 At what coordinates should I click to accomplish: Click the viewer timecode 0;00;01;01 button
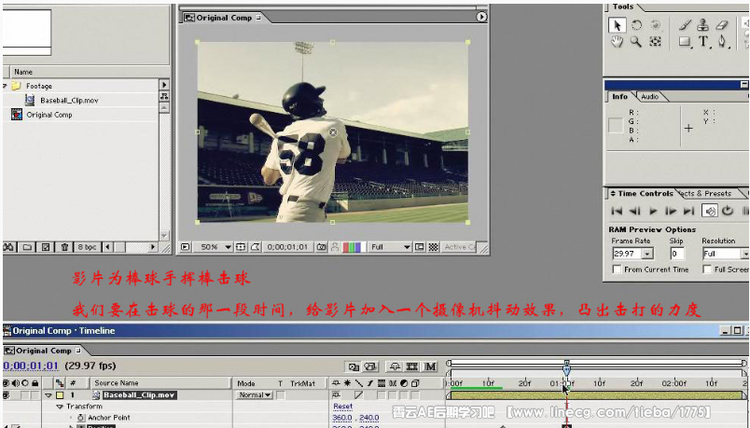pos(287,247)
